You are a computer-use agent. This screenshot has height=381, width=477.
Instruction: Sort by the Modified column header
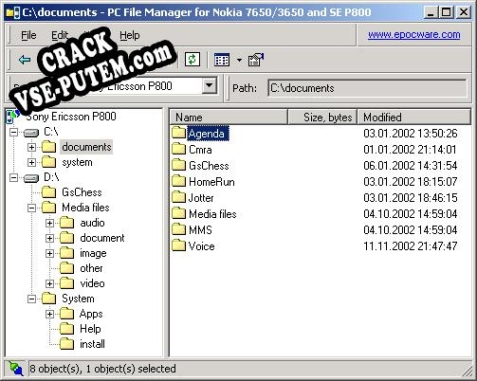click(x=414, y=117)
